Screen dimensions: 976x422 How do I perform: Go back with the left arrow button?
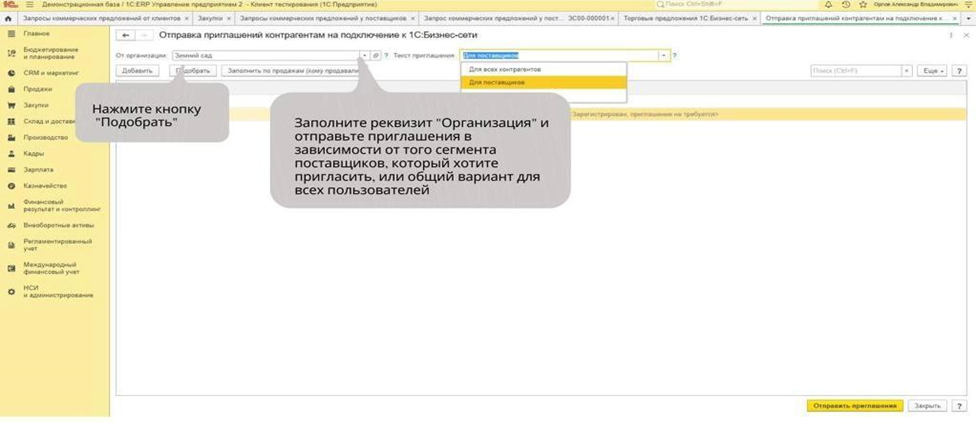126,35
